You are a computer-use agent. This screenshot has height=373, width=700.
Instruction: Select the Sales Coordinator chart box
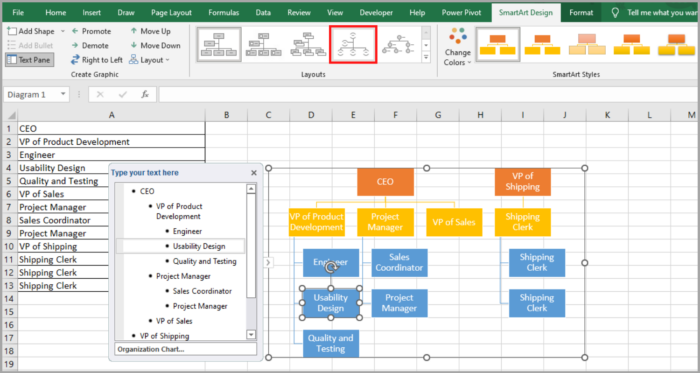pyautogui.click(x=399, y=262)
